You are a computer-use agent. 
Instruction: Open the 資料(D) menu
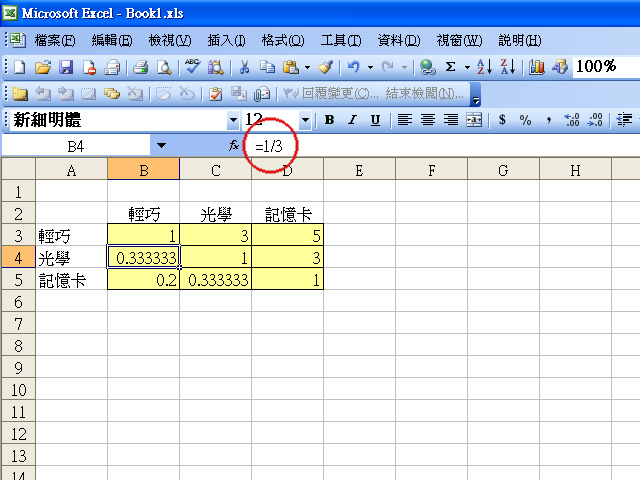399,40
